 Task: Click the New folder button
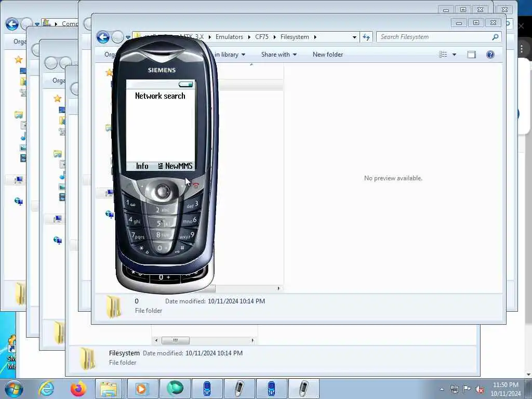point(328,55)
